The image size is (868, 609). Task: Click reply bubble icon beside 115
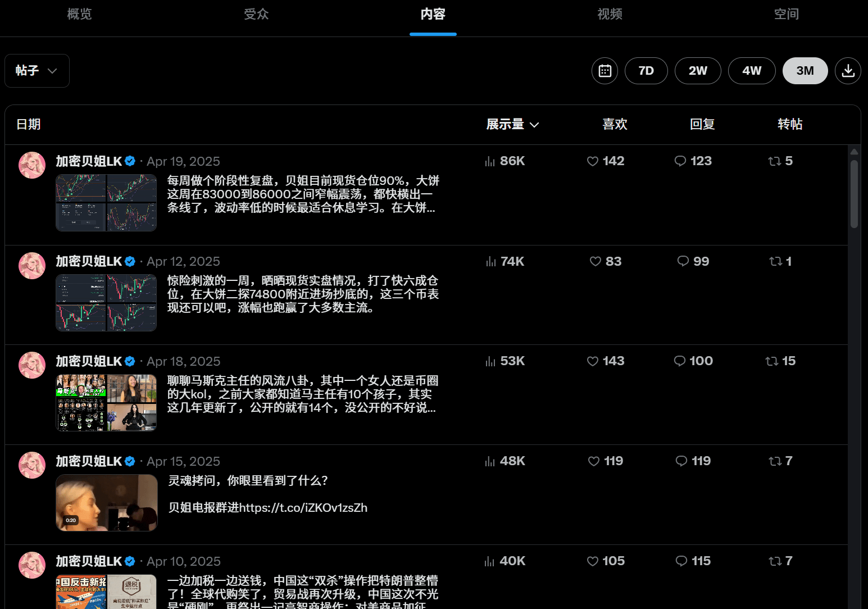pyautogui.click(x=681, y=561)
